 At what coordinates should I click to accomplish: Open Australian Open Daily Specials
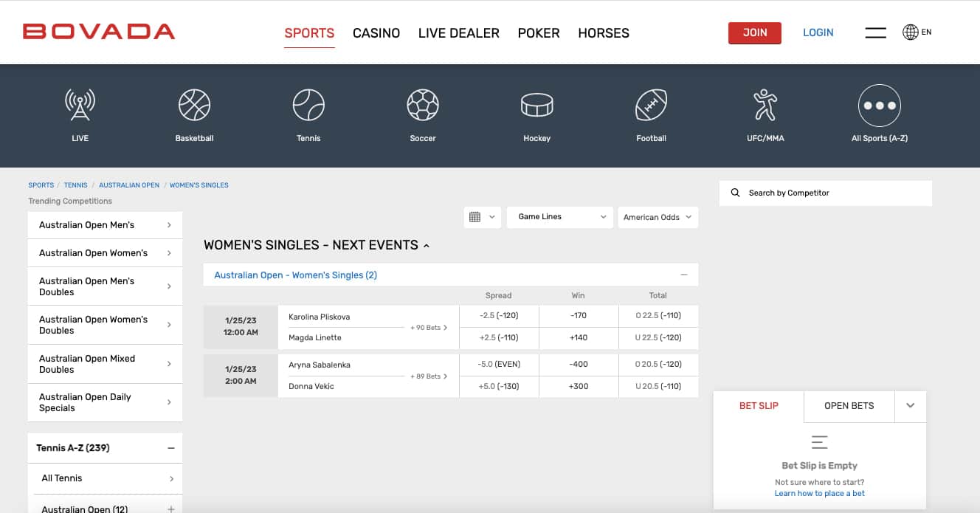[105, 402]
